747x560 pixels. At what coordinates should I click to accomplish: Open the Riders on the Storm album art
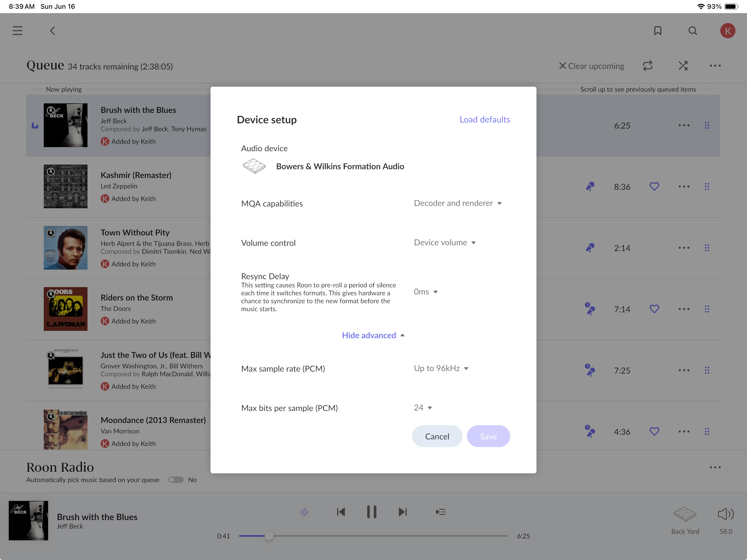(66, 309)
